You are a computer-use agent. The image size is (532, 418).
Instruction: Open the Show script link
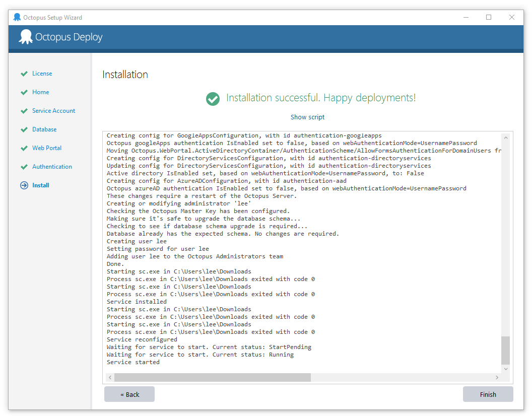click(x=307, y=117)
